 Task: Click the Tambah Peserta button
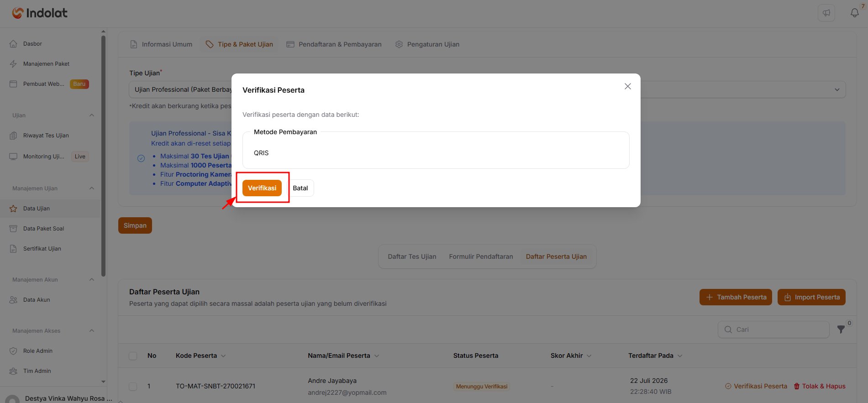736,297
